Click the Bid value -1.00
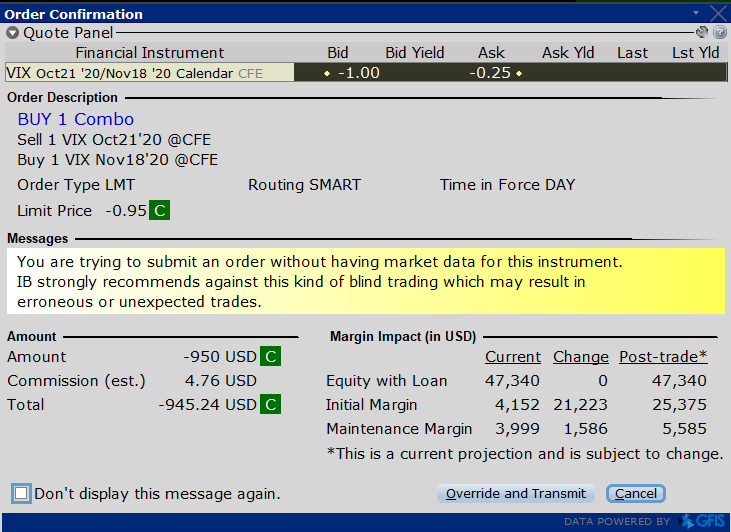The width and height of the screenshot is (731, 532). 359,73
